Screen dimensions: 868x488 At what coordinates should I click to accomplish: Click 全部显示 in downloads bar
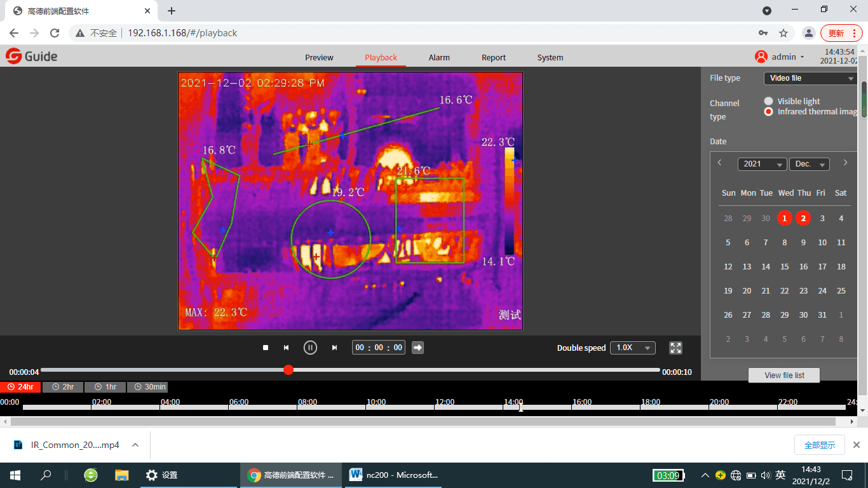819,445
